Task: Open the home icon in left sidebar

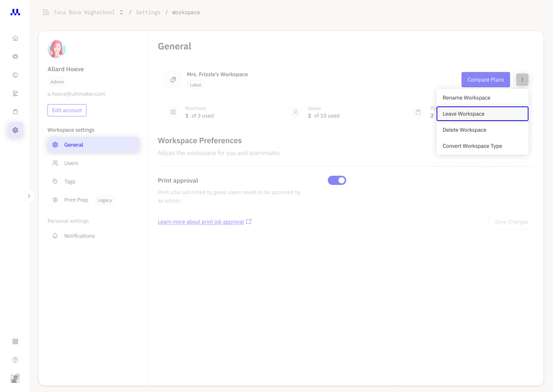Action: click(x=15, y=38)
